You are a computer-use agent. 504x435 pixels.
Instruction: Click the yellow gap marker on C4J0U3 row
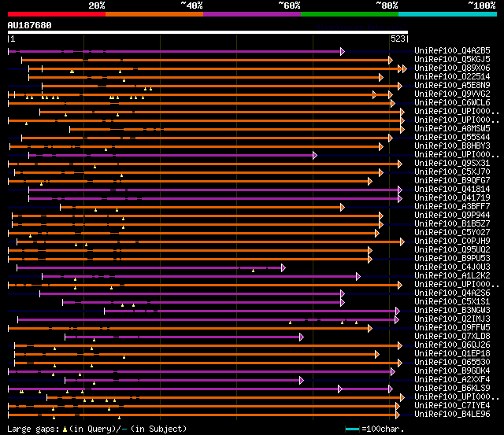(x=254, y=271)
